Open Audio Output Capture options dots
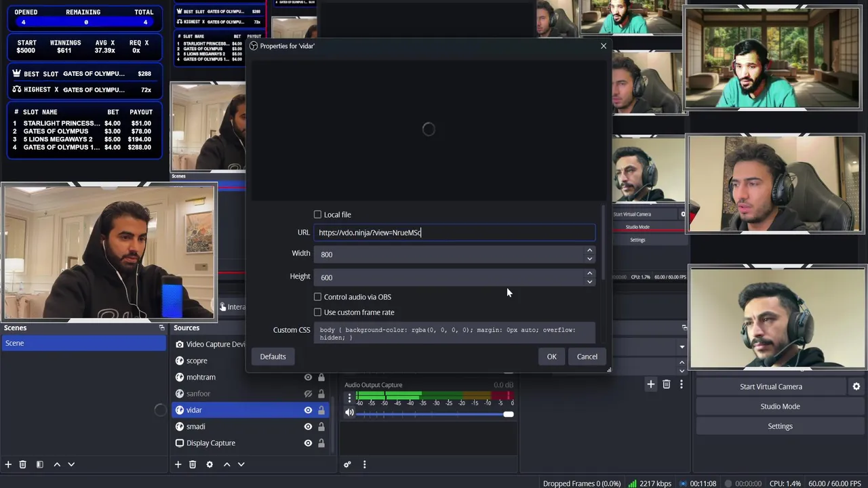Viewport: 868px width, 488px height. coord(349,399)
